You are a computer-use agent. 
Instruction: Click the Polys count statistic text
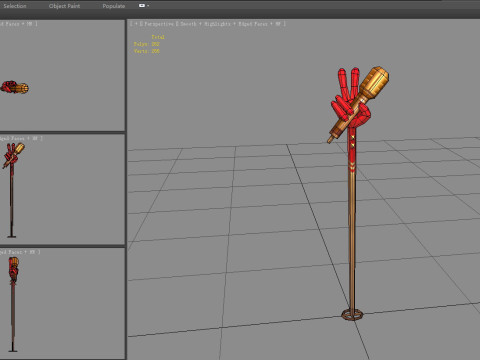147,44
